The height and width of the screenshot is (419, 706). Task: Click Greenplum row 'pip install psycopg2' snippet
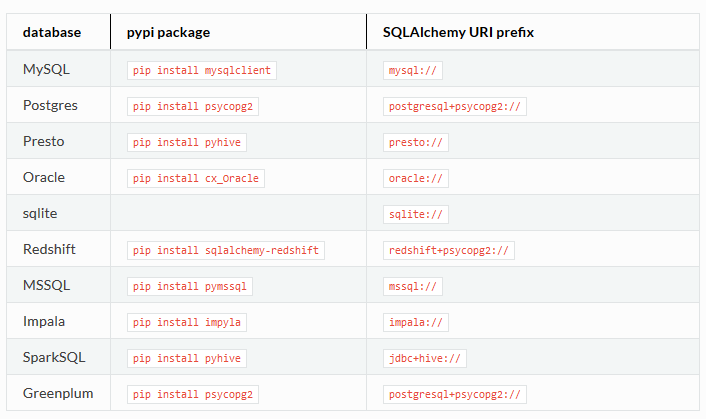193,395
